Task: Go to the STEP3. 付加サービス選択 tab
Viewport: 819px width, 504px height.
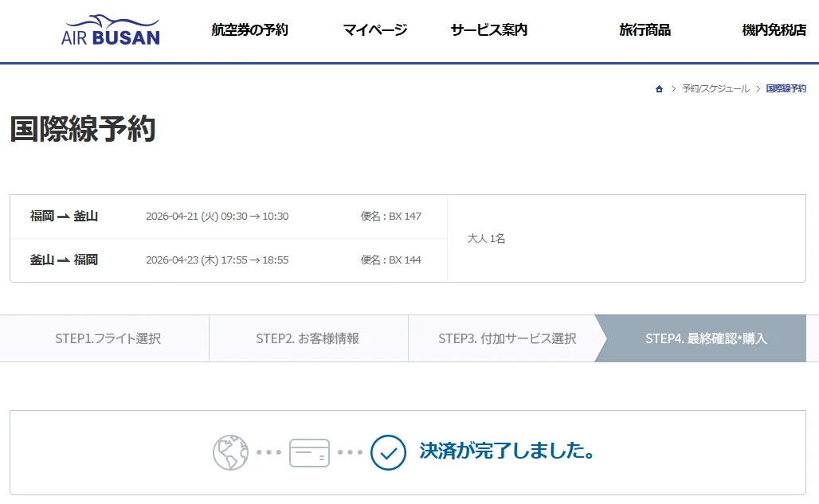Action: coord(507,338)
